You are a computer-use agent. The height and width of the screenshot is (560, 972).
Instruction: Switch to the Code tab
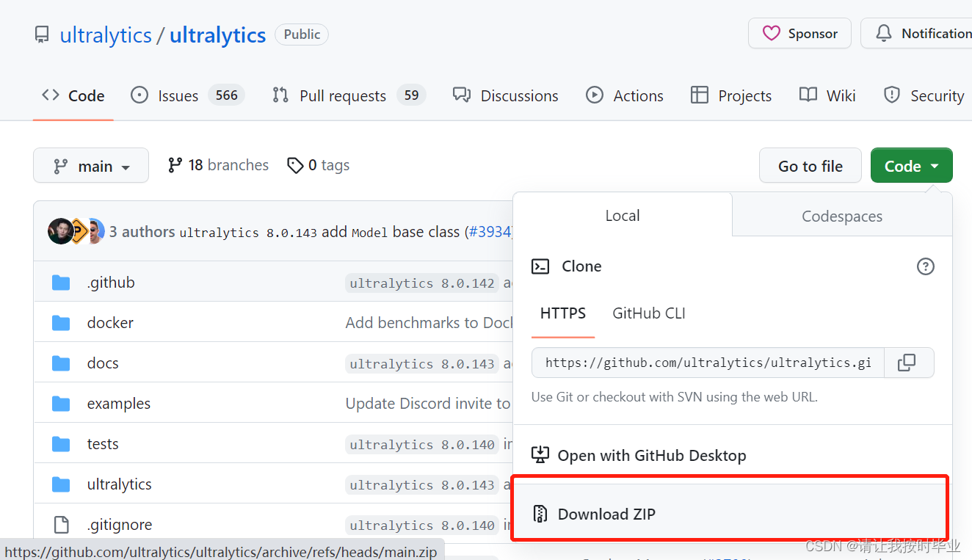[73, 95]
